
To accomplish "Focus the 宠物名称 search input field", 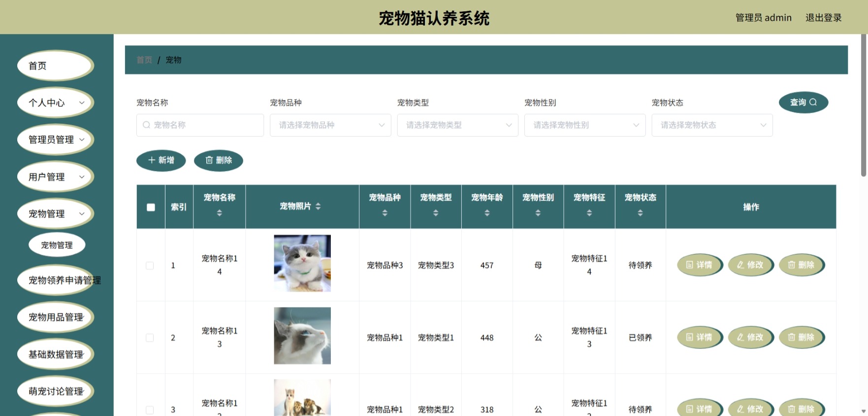I will [x=200, y=125].
